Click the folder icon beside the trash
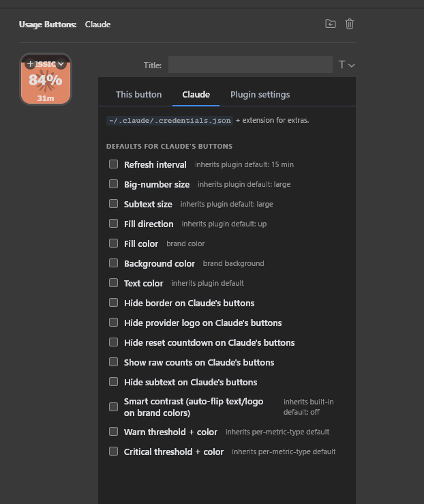The width and height of the screenshot is (424, 504). pos(330,24)
